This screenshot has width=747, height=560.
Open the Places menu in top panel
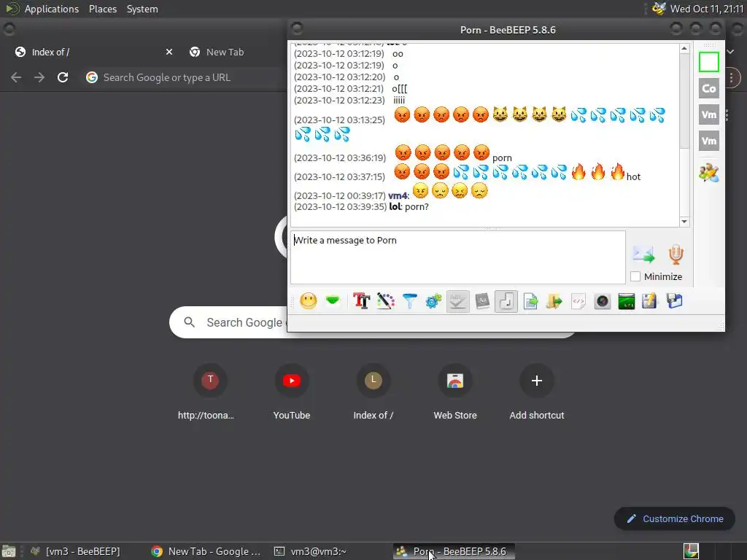click(102, 9)
